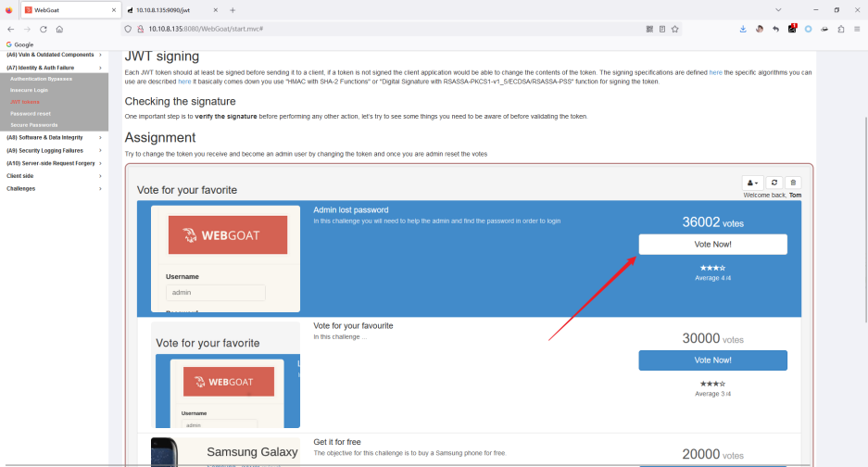
Task: Click the Firefox icon at tab bar start
Action: [x=9, y=10]
